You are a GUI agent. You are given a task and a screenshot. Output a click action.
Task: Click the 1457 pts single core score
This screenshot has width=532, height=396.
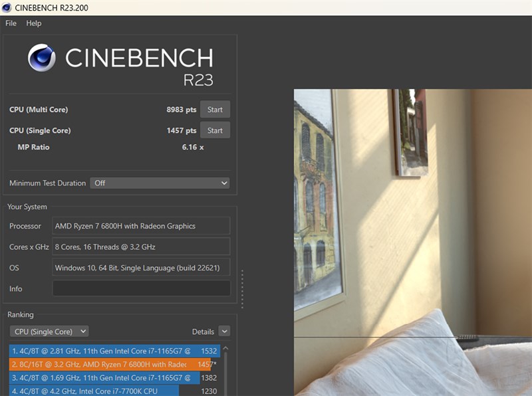click(x=182, y=130)
